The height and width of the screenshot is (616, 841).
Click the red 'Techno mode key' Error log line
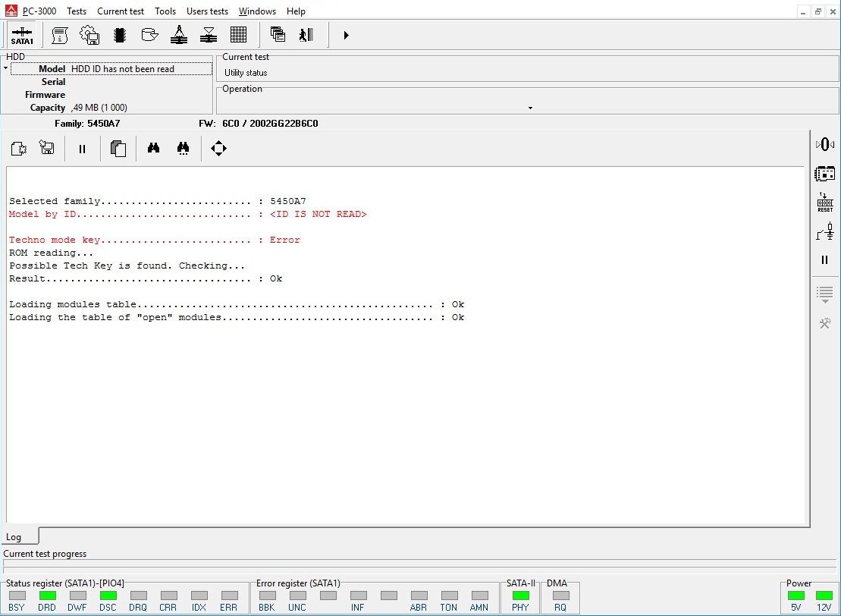coord(155,240)
